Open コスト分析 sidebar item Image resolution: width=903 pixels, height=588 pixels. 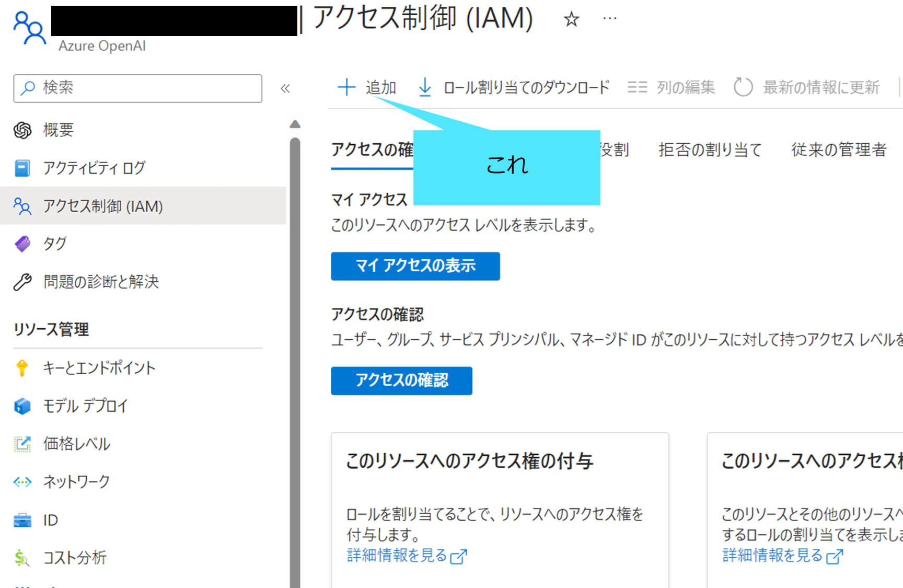[x=143, y=558]
